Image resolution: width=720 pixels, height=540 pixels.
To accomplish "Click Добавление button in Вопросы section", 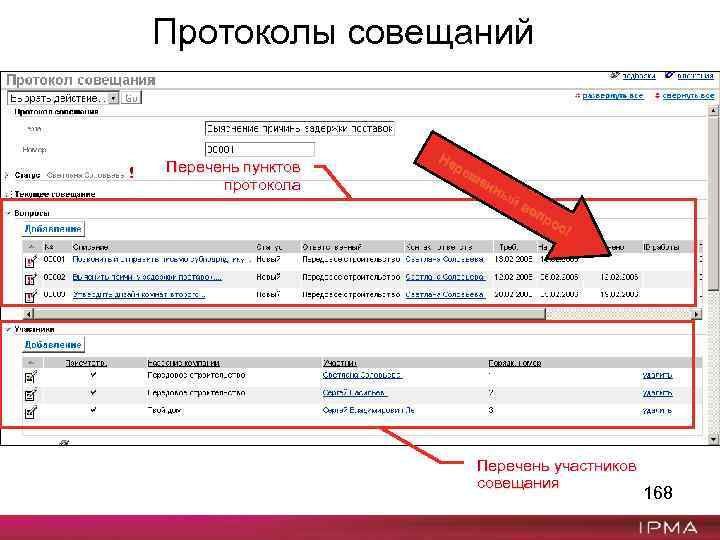I will (53, 229).
